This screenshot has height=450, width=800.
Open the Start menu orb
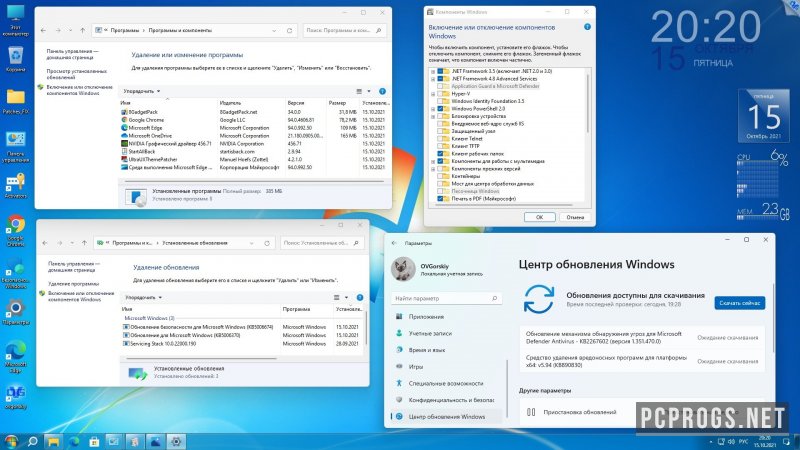[11, 441]
